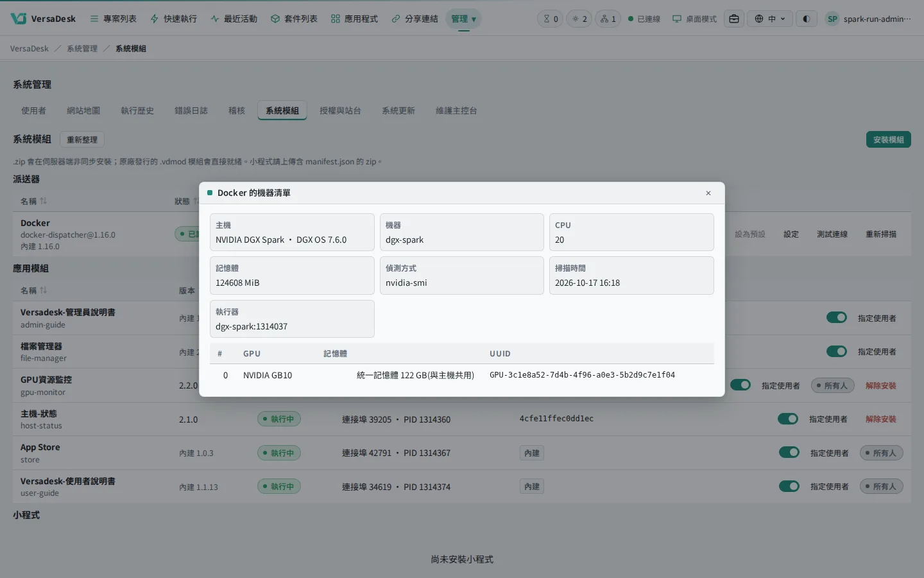Open 快速執行 lightning item
924x578 pixels.
coord(174,19)
